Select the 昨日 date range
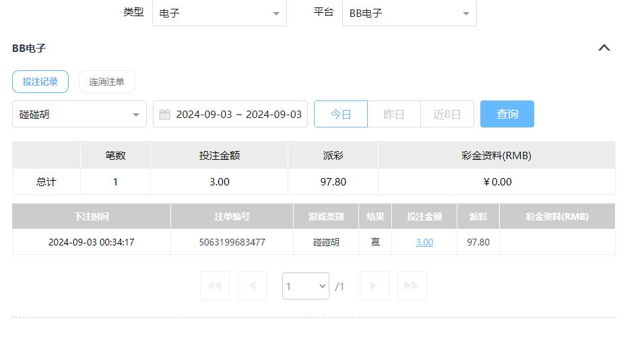The image size is (644, 350). tap(394, 115)
